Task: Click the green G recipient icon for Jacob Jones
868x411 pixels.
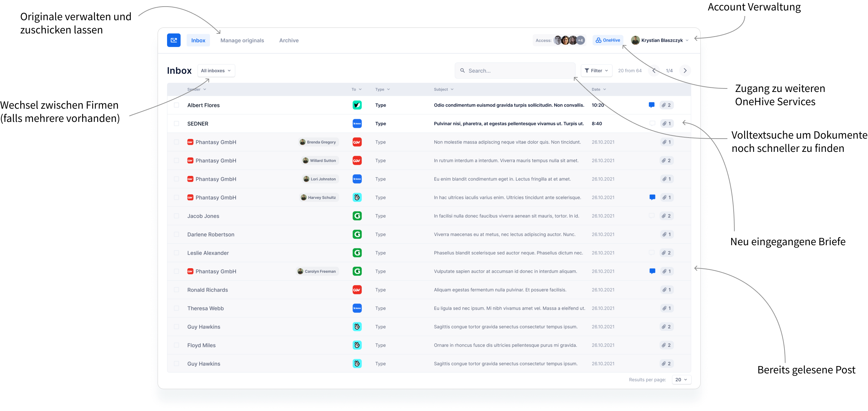Action: pos(357,216)
